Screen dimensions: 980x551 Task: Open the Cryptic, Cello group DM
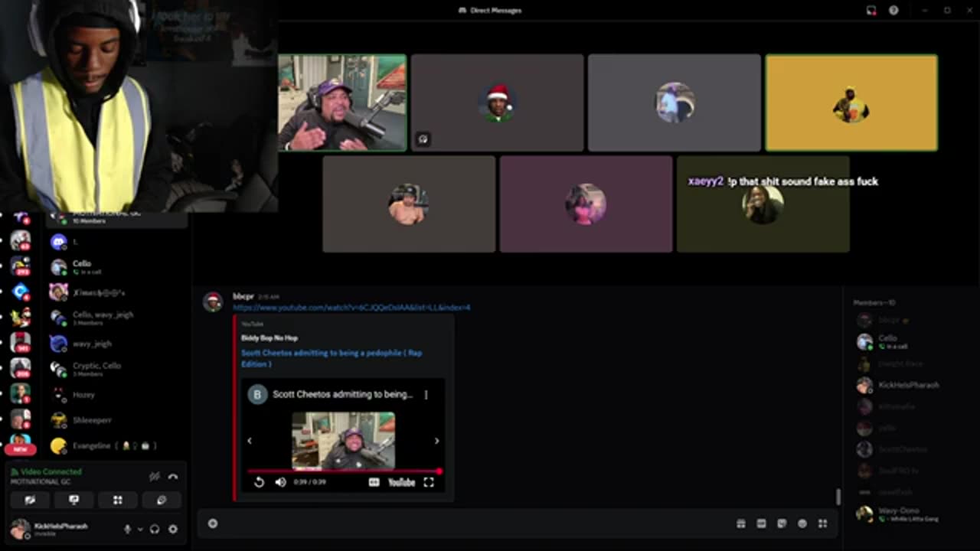pyautogui.click(x=117, y=369)
